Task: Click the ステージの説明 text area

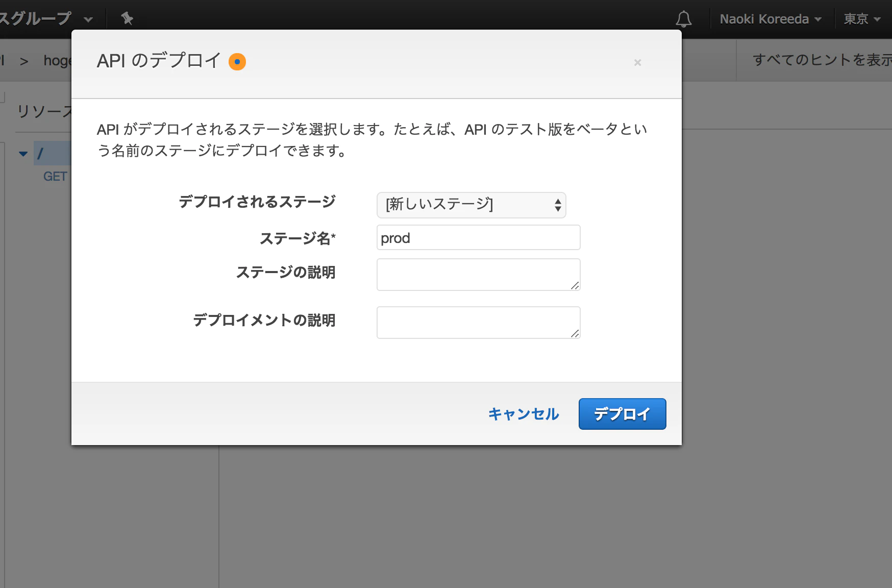Action: tap(478, 275)
